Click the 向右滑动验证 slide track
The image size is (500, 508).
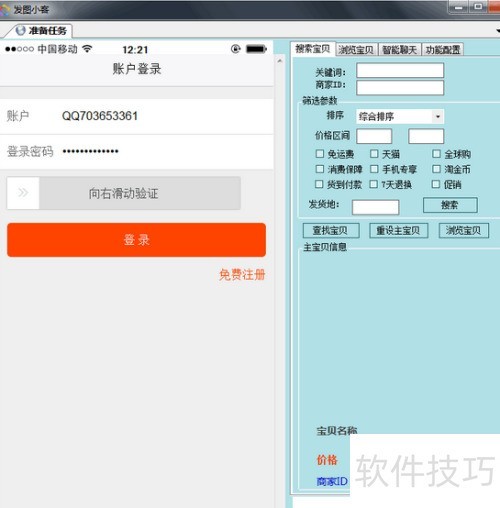click(x=124, y=193)
